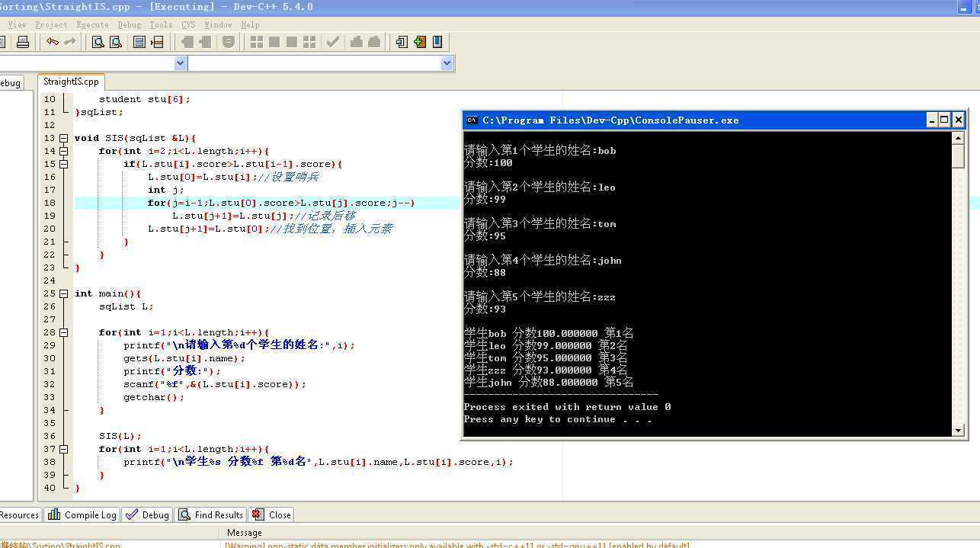Click the console scrollbar thumb
980x548 pixels.
tap(959, 156)
